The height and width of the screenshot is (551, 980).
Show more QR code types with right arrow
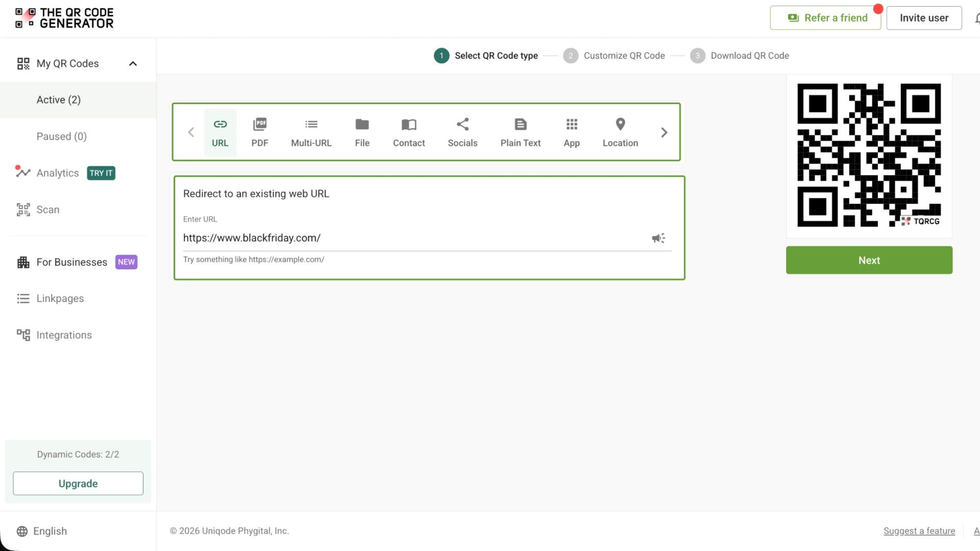click(664, 133)
